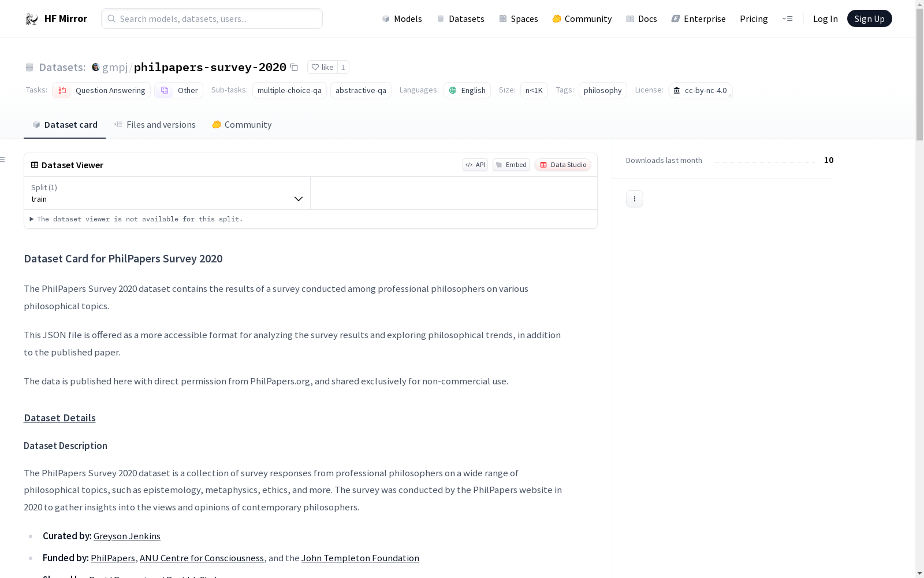Click the philpapers-survey-2020 dataset title

point(210,67)
